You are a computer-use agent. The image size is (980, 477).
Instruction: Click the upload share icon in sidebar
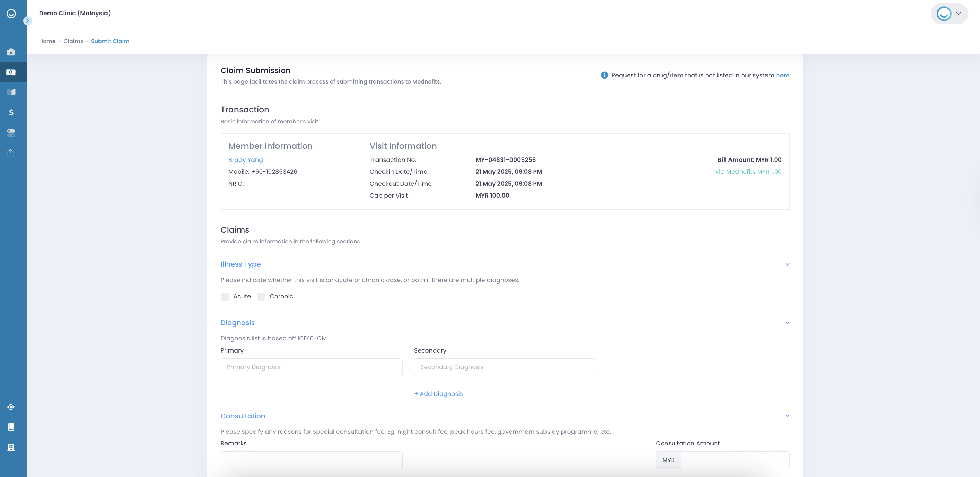(11, 153)
